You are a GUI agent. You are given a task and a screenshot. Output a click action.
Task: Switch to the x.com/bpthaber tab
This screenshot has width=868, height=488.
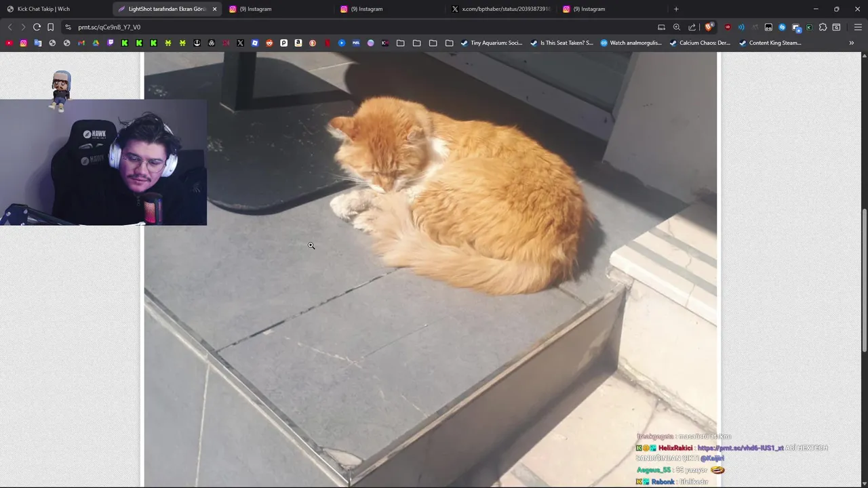point(501,9)
